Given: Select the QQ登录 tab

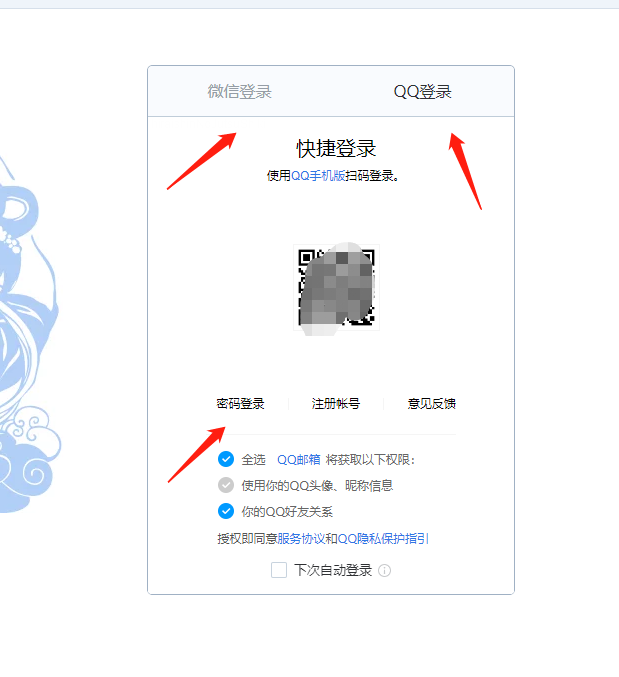Looking at the screenshot, I should tap(423, 92).
